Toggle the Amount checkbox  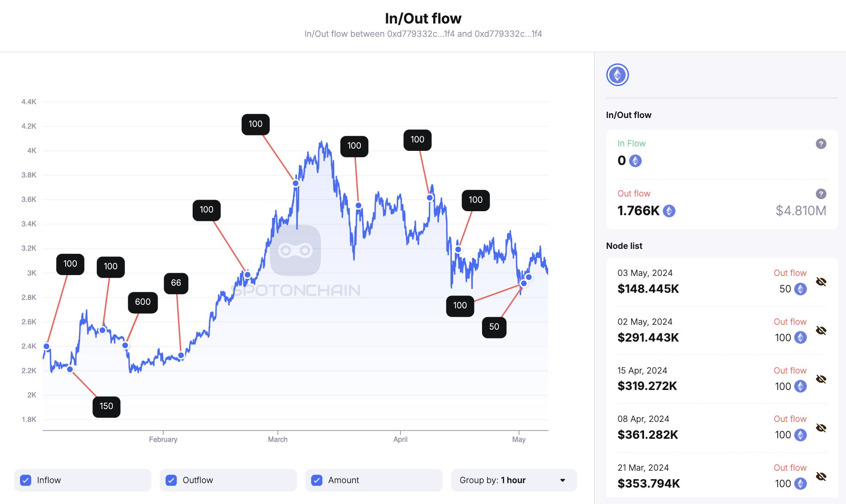[x=317, y=480]
